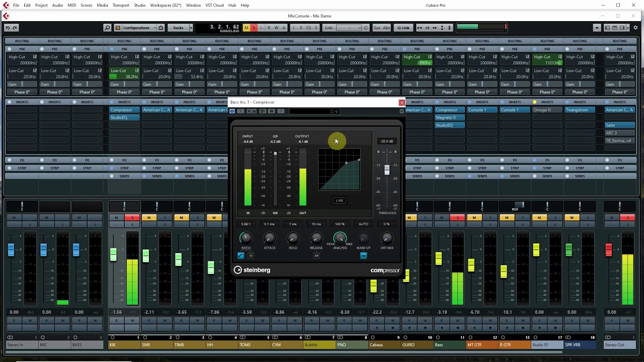Collapse the ROUTING rack on first channel
Image resolution: width=644 pixels, height=362 pixels.
pos(22,41)
